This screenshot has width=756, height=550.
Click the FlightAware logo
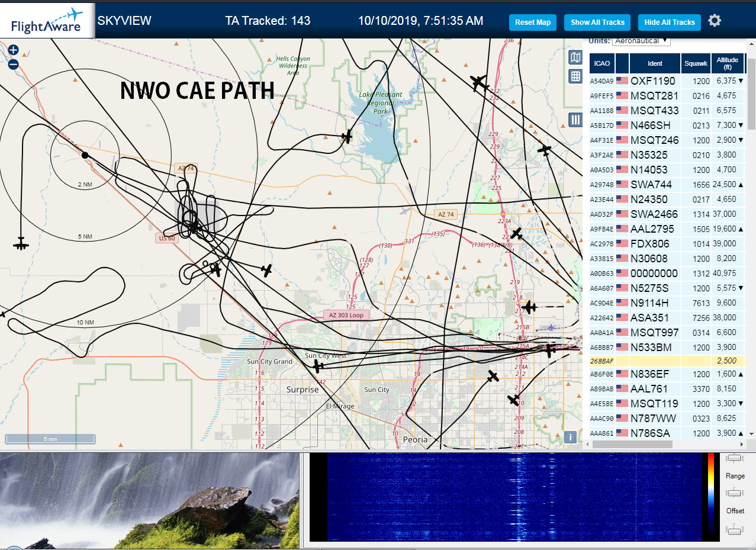click(x=47, y=20)
